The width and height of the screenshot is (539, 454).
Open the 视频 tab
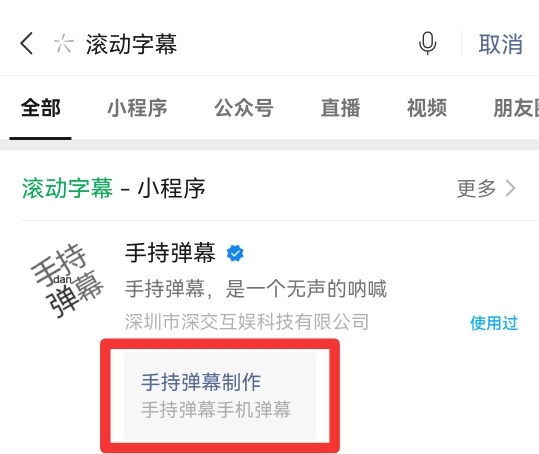point(427,108)
